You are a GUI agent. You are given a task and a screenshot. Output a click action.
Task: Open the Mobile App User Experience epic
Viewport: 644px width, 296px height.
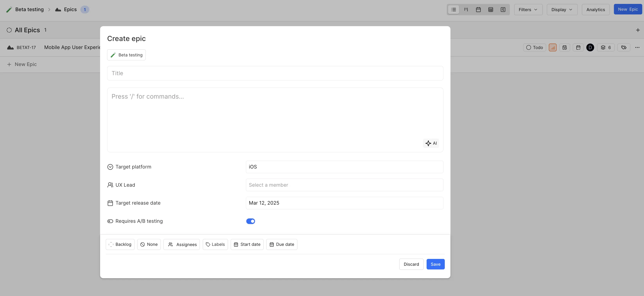click(x=72, y=47)
